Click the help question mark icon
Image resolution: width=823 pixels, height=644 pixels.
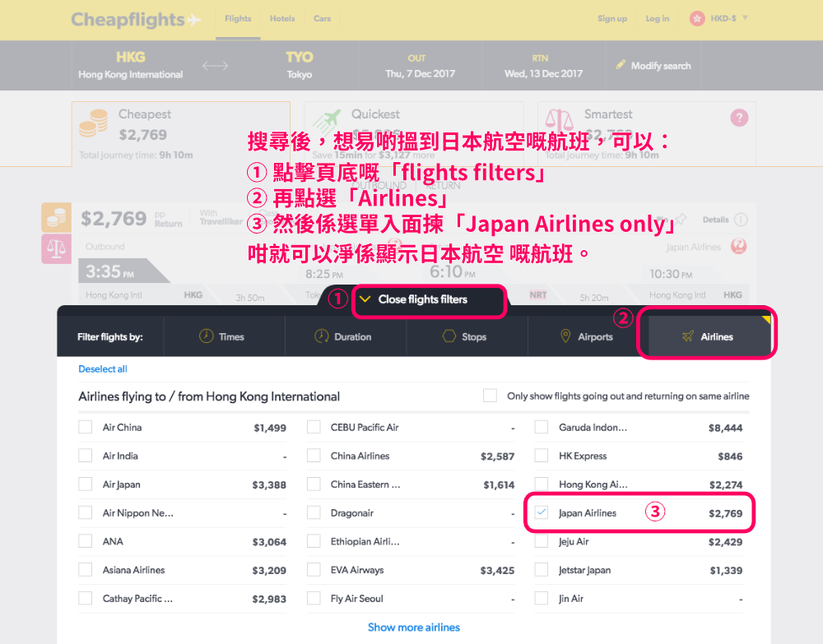click(x=739, y=118)
